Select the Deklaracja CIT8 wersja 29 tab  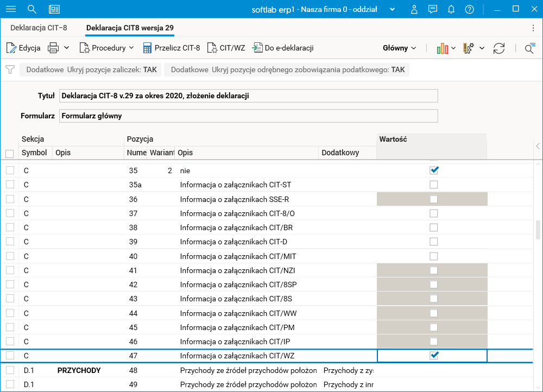point(130,28)
